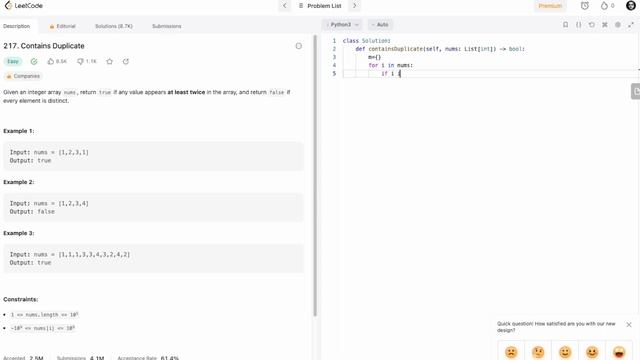640x360 pixels.
Task: Close the satisfaction survey popup
Action: point(629,324)
